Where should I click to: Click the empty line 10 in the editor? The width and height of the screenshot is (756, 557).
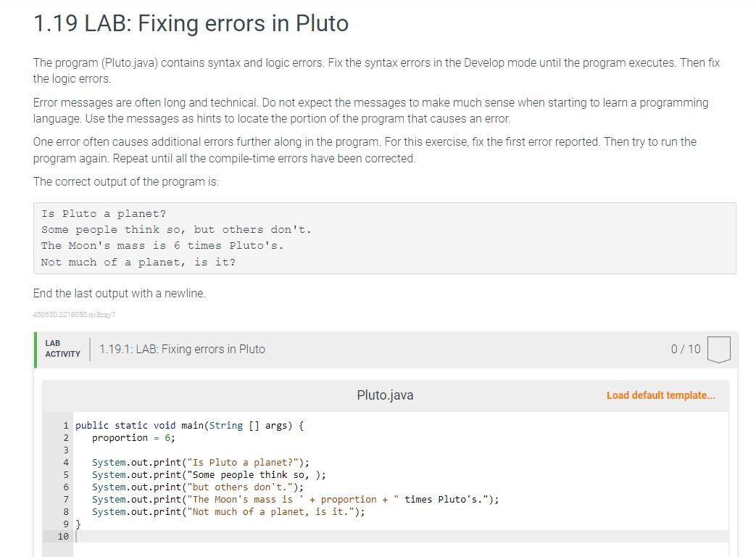[x=217, y=536]
